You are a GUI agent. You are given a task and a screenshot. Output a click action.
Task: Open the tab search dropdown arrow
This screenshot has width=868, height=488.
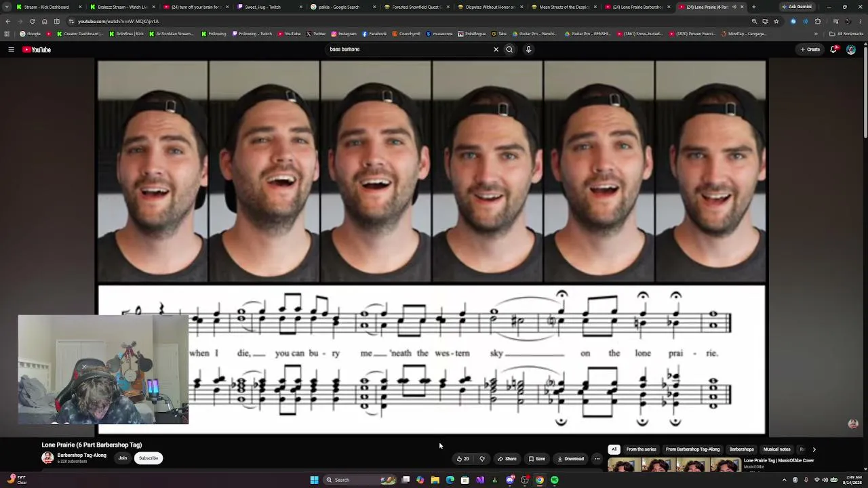[x=7, y=7]
